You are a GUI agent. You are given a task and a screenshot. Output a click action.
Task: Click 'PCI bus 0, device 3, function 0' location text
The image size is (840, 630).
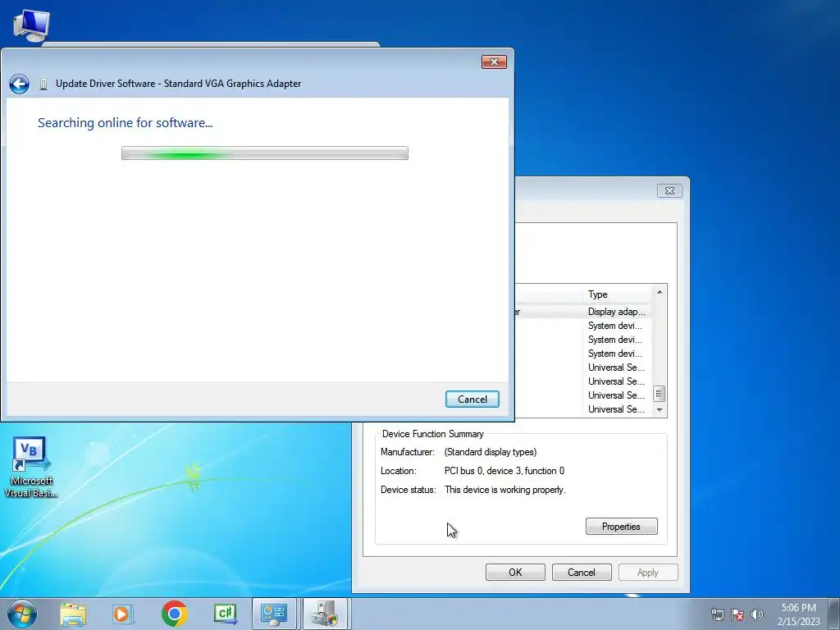504,471
